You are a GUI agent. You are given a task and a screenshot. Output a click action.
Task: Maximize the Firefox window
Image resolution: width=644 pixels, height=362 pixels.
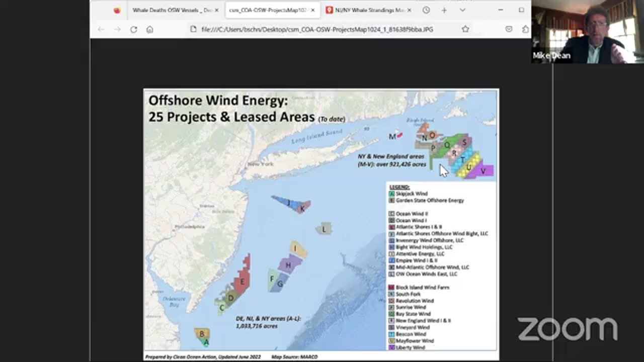(521, 10)
